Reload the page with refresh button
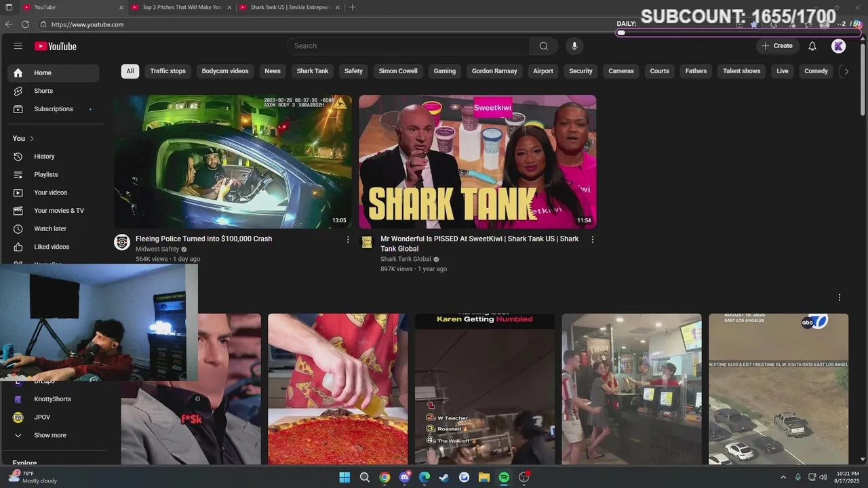Image resolution: width=868 pixels, height=488 pixels. click(25, 24)
